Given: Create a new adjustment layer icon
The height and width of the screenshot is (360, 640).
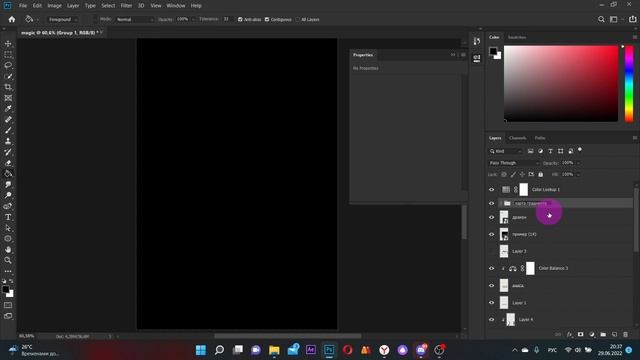Looking at the screenshot, I should pyautogui.click(x=592, y=334).
